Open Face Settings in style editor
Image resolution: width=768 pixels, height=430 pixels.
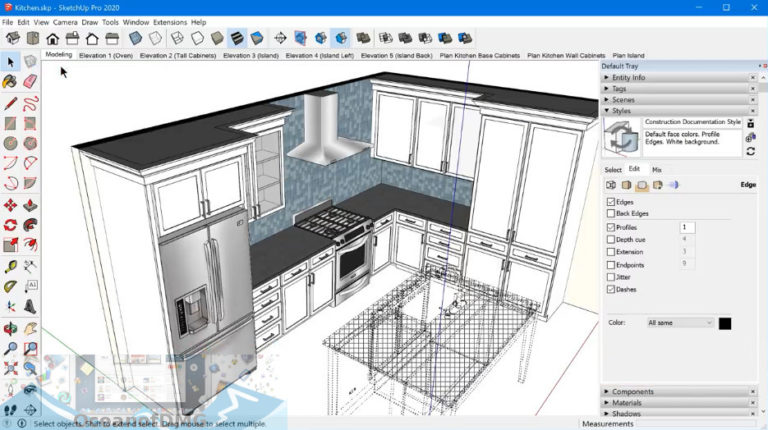point(626,185)
